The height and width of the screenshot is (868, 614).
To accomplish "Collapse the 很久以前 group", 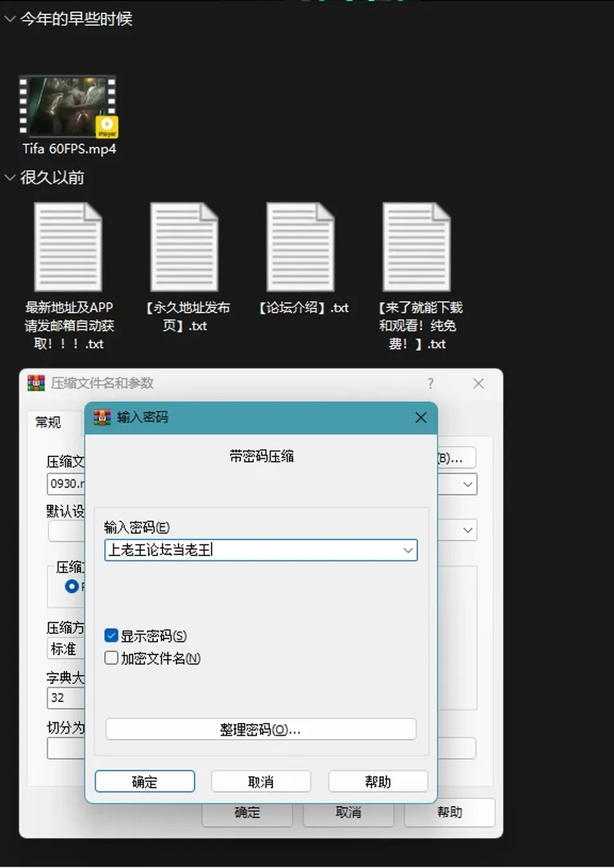I will click(10, 178).
